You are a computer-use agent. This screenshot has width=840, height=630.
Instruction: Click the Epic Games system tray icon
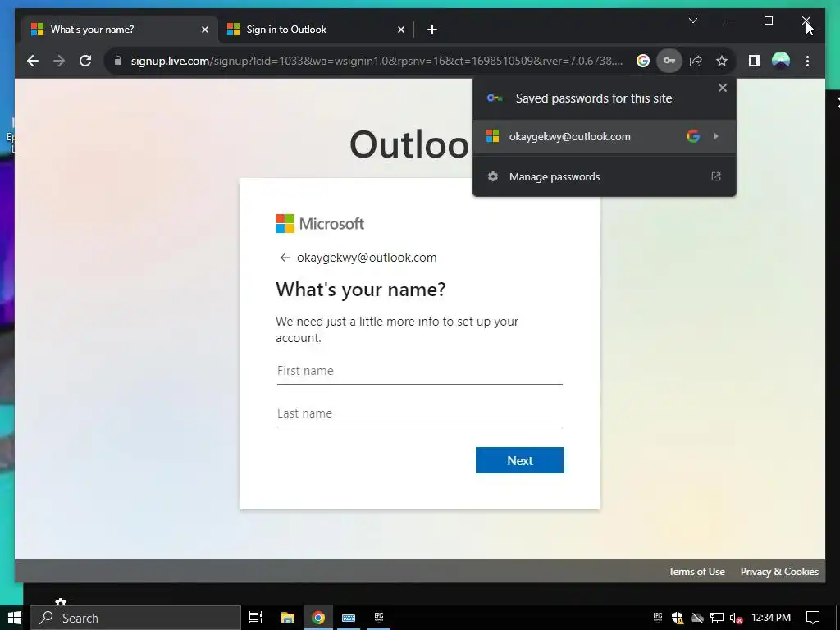click(658, 618)
